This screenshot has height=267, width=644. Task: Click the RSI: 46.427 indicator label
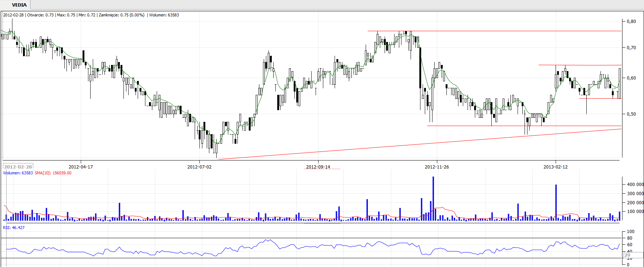pos(14,228)
